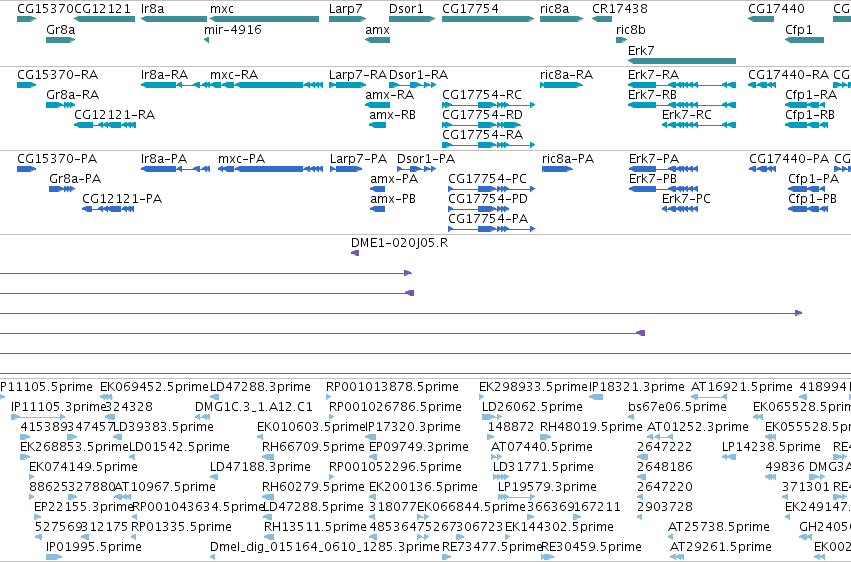The width and height of the screenshot is (851, 562).
Task: Click the long Erk7 gene bar
Action: (x=682, y=61)
